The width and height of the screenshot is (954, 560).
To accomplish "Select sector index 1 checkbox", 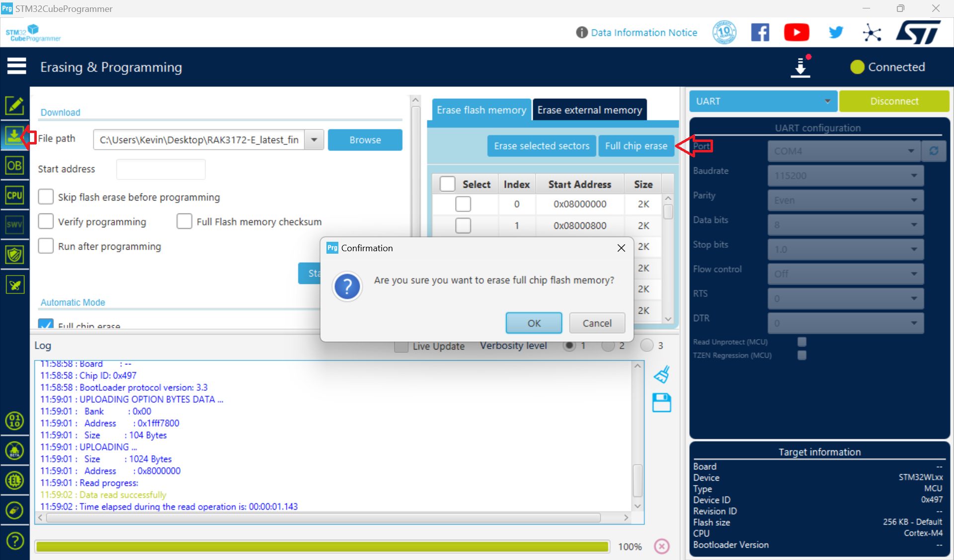I will pos(463,225).
